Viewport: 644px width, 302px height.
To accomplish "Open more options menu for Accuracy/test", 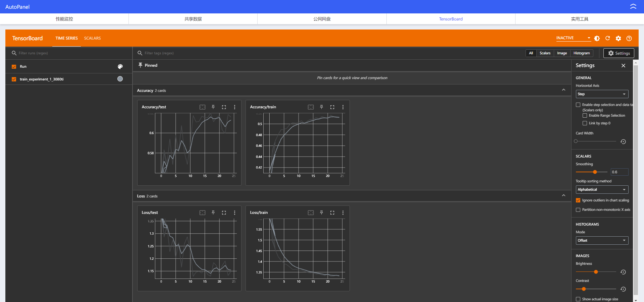I will pos(234,107).
